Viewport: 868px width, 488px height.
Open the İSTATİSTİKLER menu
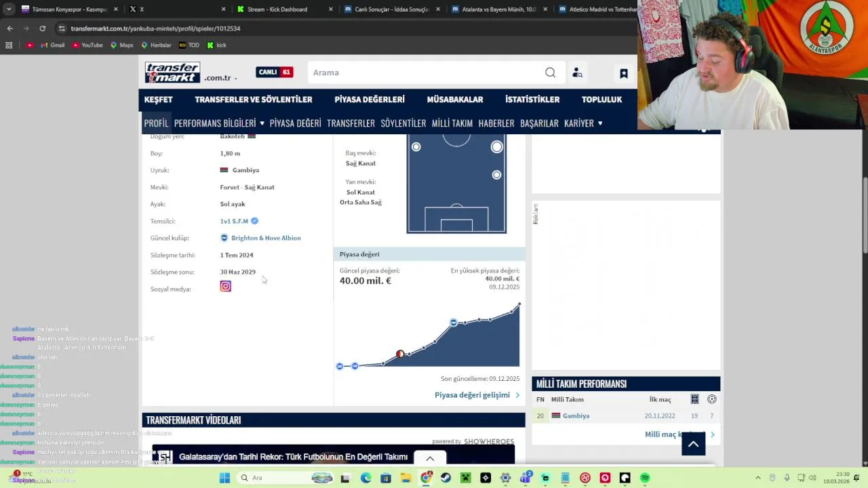point(532,99)
